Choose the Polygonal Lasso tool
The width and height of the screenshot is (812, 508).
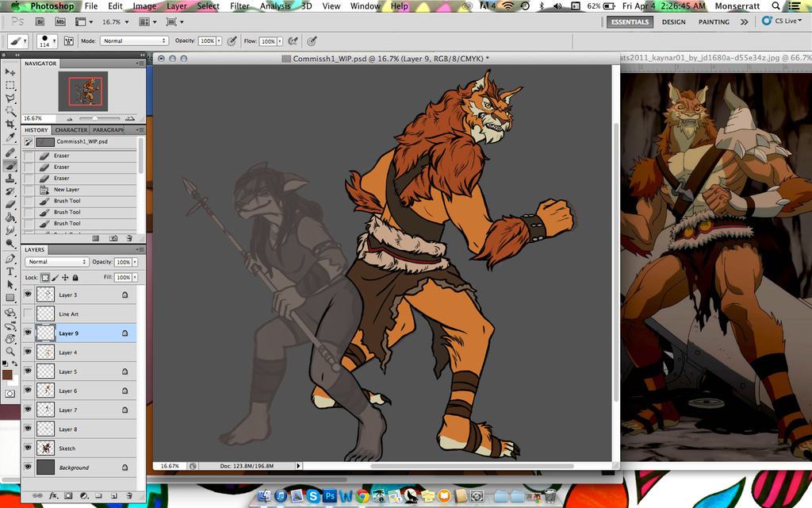point(10,98)
